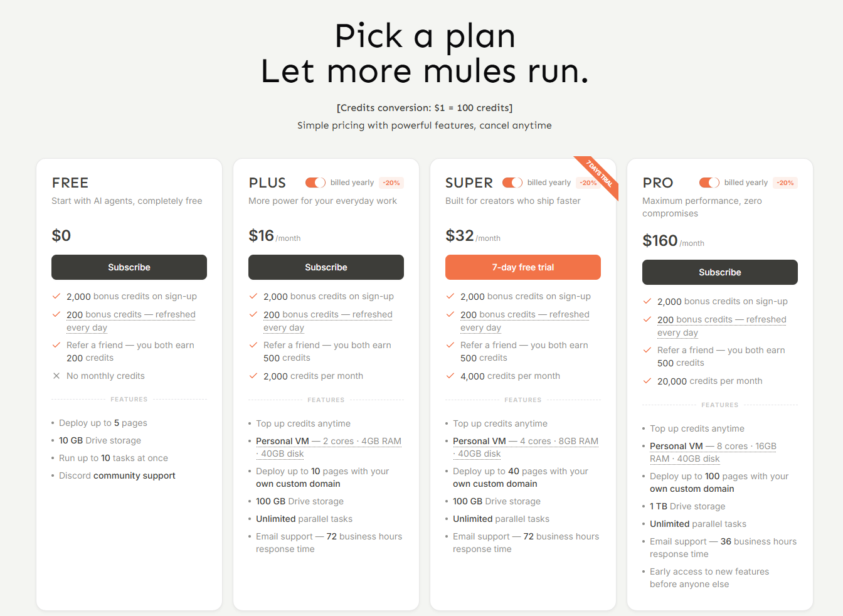Screen dimensions: 843x616
Task: Click checkmark beside PLUS 2,000 credits per month
Action: click(x=253, y=376)
